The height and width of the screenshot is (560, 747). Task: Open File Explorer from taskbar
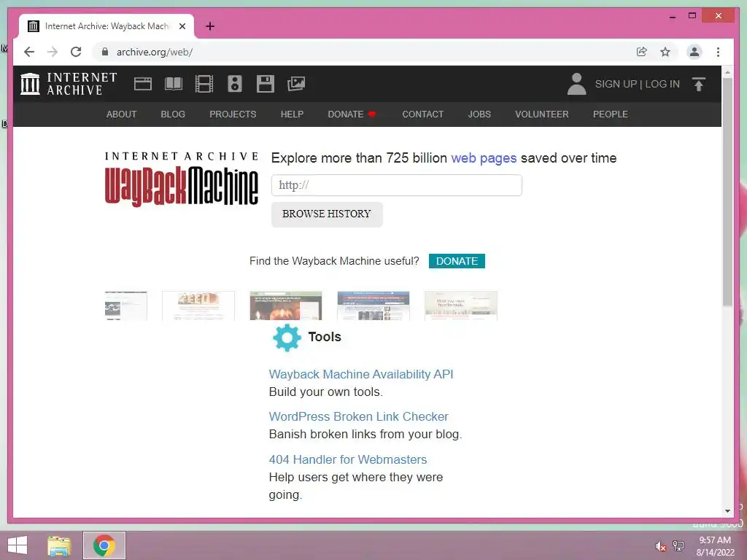(59, 545)
